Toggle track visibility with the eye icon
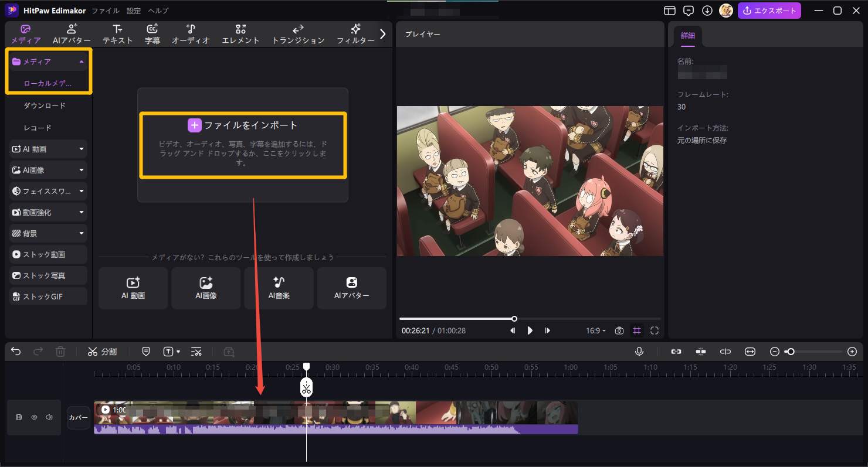The width and height of the screenshot is (868, 467). coord(34,417)
